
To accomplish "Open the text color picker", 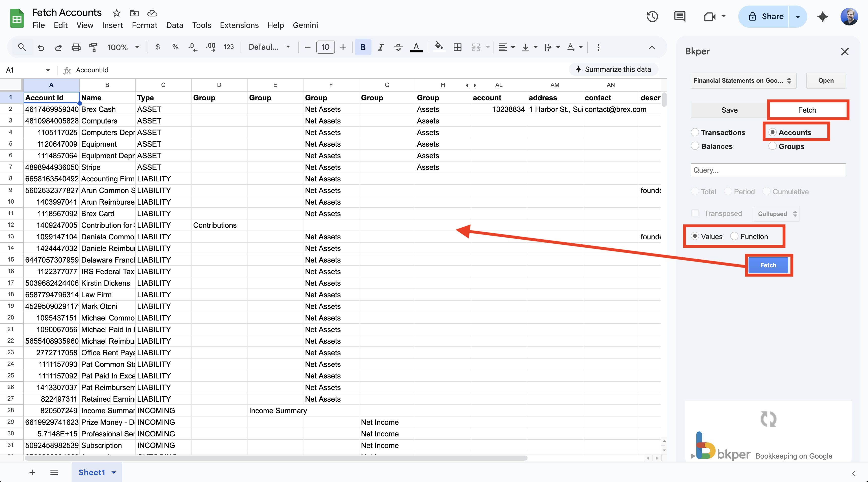I will tap(416, 47).
